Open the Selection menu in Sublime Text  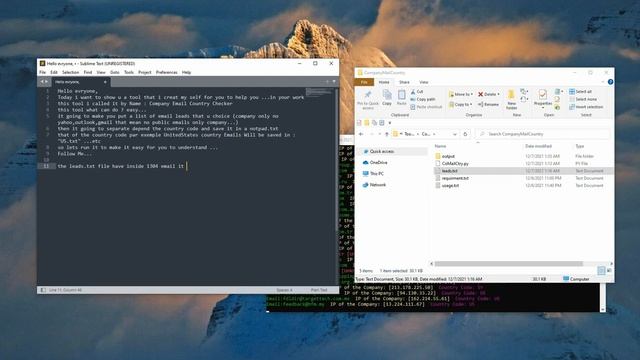pos(70,72)
